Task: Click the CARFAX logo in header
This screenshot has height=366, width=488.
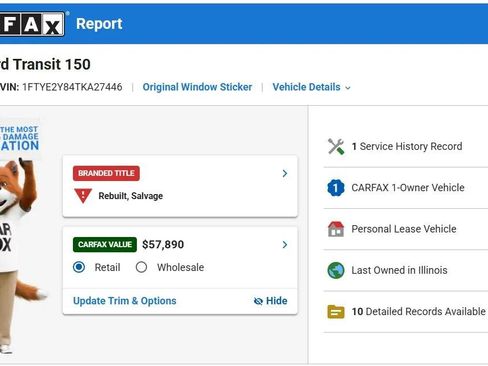Action: pos(32,24)
